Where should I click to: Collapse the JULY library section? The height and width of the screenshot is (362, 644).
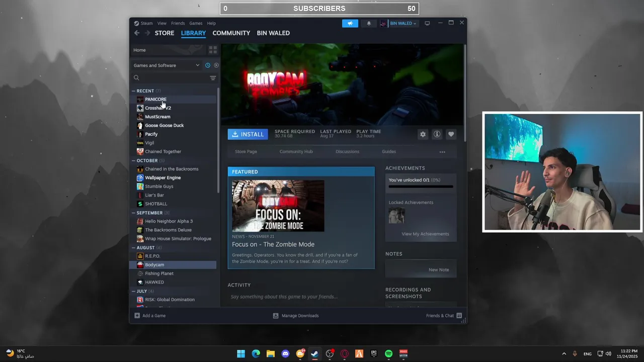point(142,291)
